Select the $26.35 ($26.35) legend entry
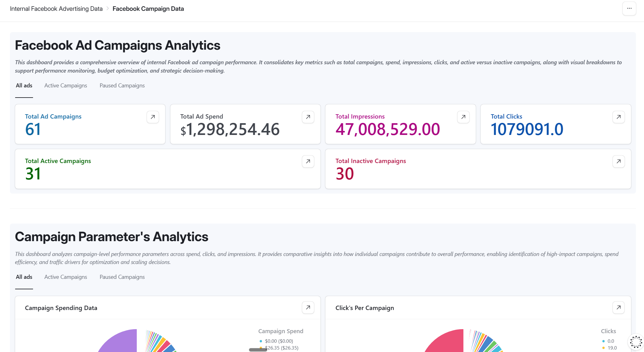Image resolution: width=644 pixels, height=352 pixels. click(x=279, y=348)
